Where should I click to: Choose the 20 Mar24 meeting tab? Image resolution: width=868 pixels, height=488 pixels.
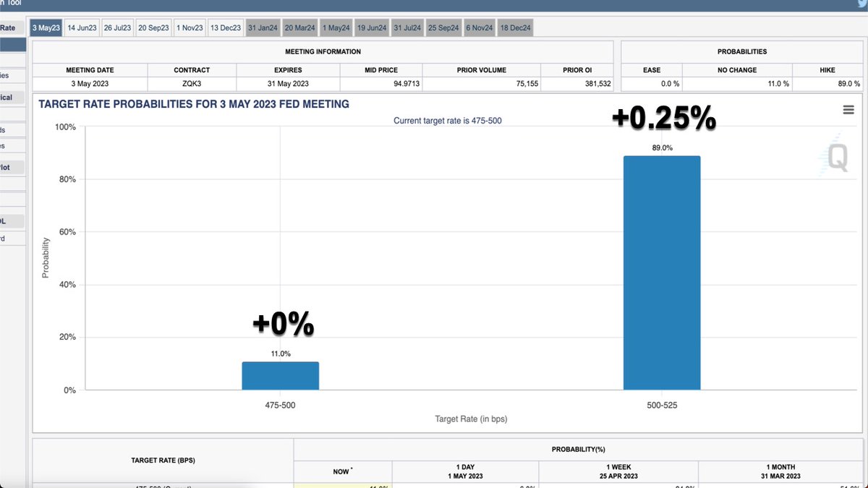coord(300,28)
